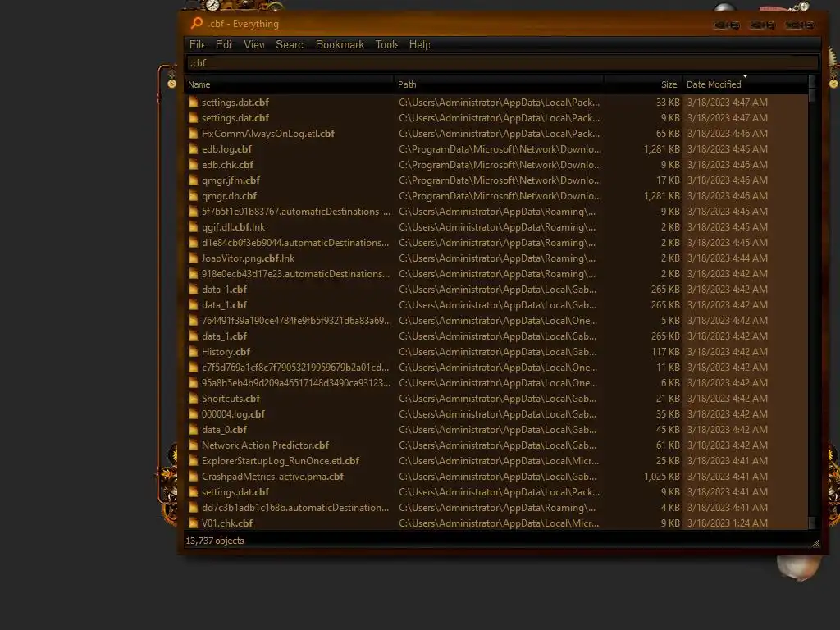Viewport: 840px width, 630px height.
Task: Sort results by Name column header
Action: tap(288, 84)
